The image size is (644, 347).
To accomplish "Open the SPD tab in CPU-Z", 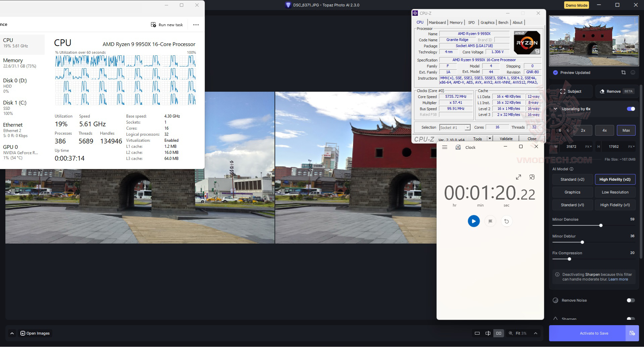I will [472, 23].
